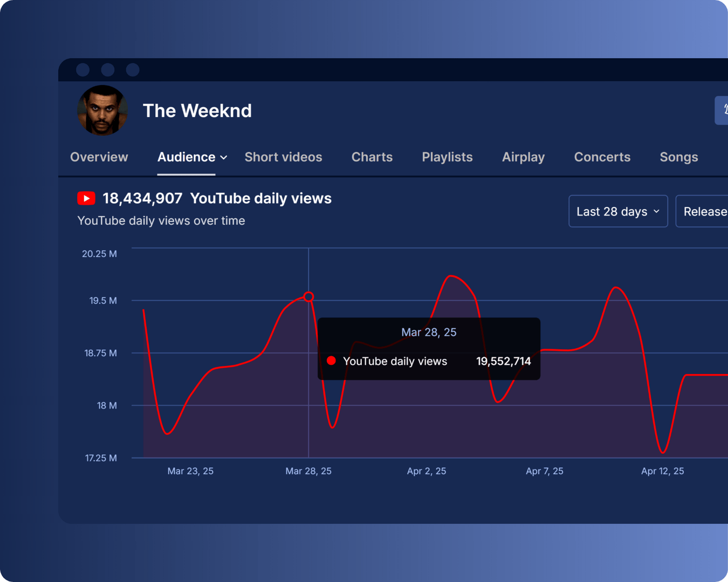Screen dimensions: 728x582
Task: Click the red tooltip legend dot
Action: (332, 361)
